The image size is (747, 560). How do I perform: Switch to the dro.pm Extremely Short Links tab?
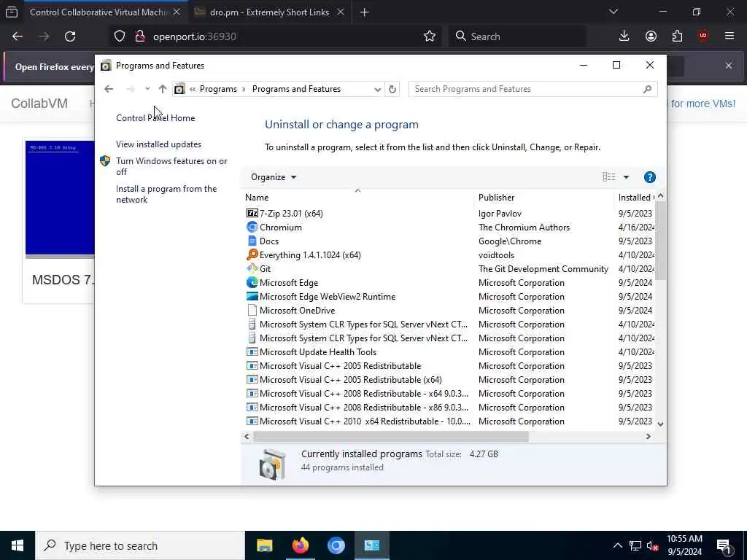[270, 12]
